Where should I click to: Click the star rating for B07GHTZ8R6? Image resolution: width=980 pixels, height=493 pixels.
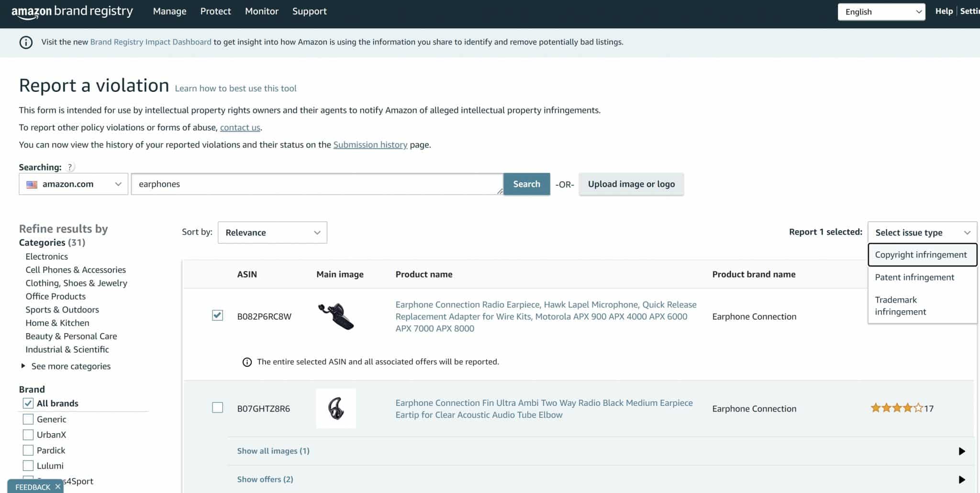pyautogui.click(x=897, y=408)
